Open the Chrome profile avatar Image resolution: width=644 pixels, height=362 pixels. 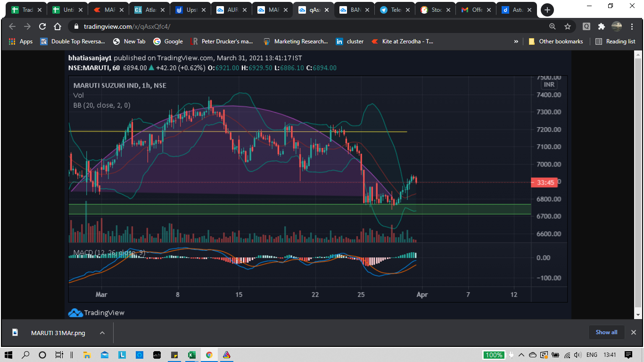[617, 27]
